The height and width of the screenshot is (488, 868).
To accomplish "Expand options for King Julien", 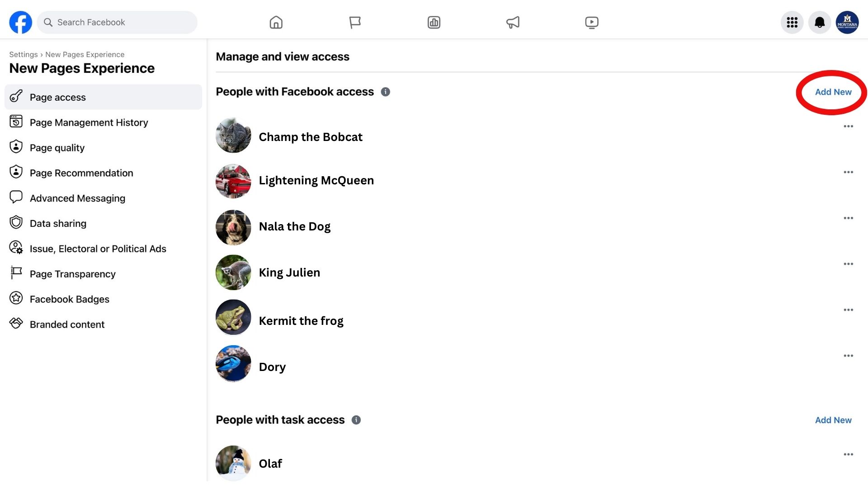I will (848, 264).
